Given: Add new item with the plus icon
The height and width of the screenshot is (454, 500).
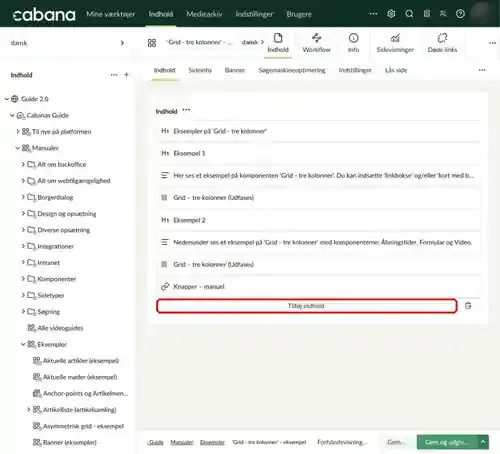Looking at the screenshot, I should click(126, 75).
